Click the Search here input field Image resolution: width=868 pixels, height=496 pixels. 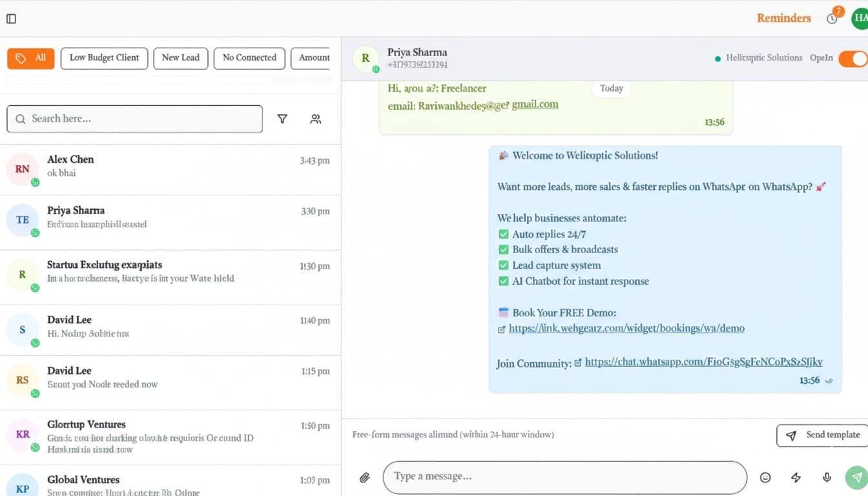pyautogui.click(x=134, y=119)
